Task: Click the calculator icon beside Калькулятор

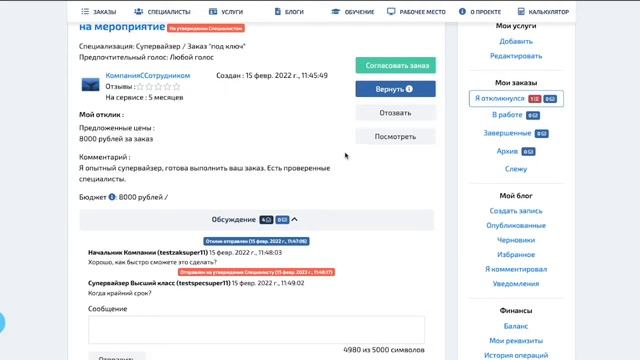Action: (x=521, y=11)
